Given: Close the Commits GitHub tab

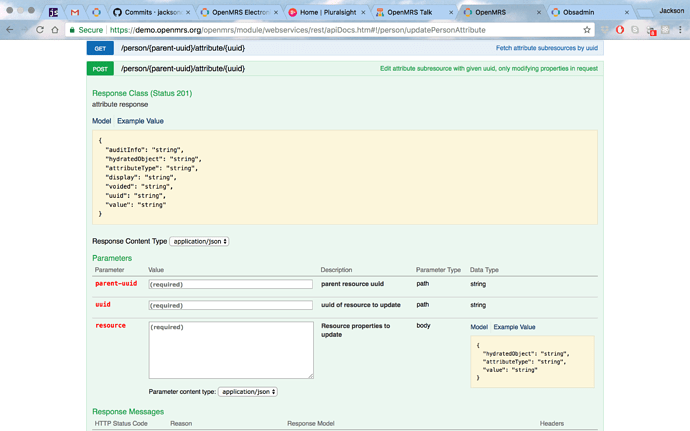Looking at the screenshot, I should click(x=188, y=12).
